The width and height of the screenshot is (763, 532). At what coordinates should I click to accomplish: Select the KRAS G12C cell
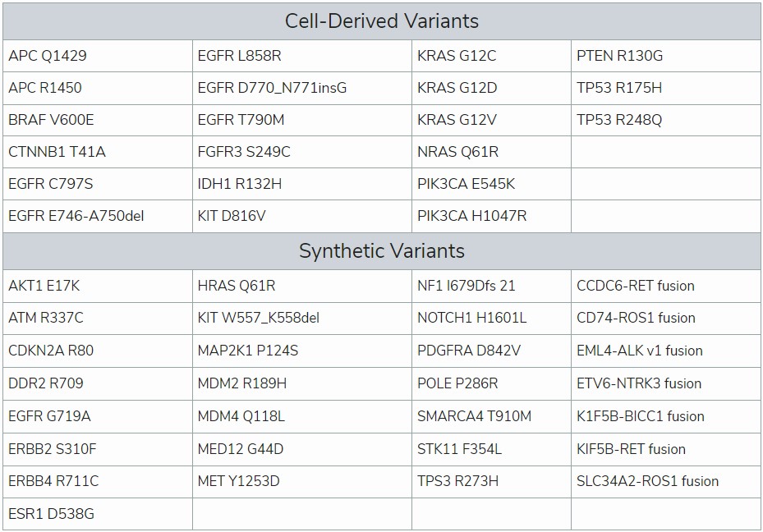coord(491,56)
